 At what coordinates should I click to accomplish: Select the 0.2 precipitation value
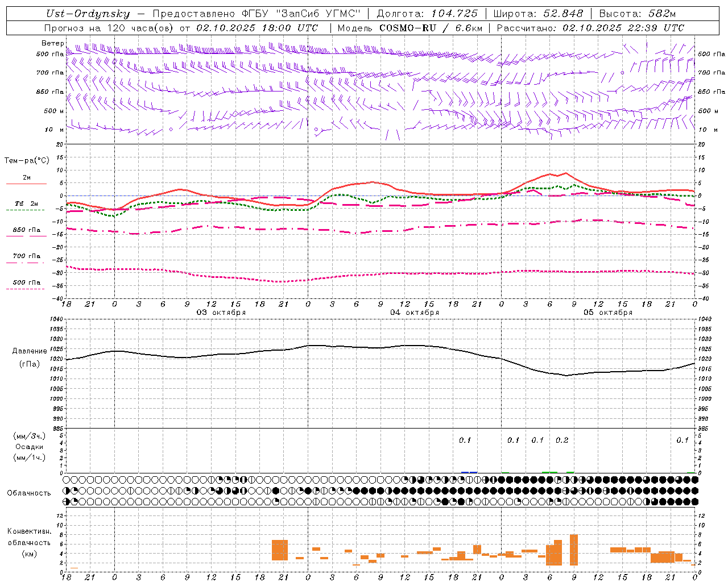(562, 440)
